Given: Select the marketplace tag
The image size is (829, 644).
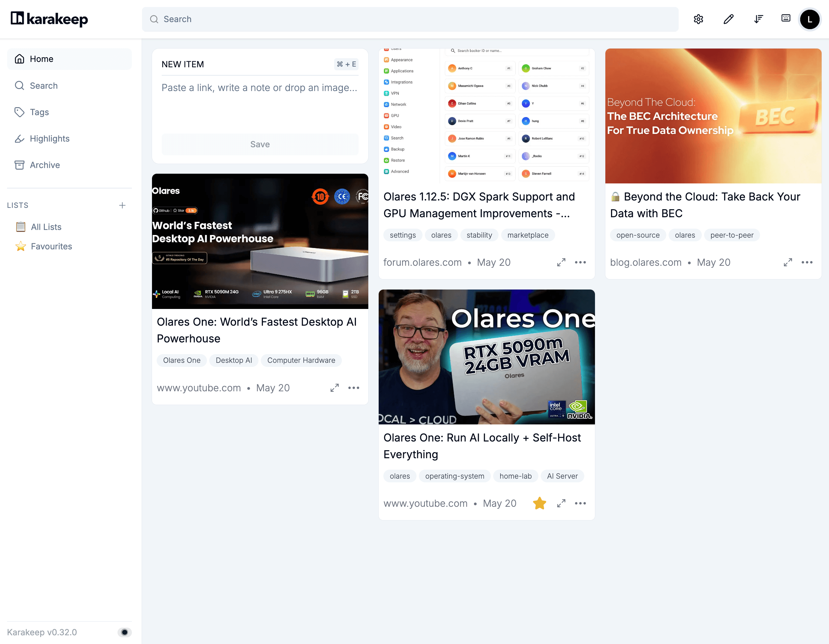Looking at the screenshot, I should [x=528, y=235].
